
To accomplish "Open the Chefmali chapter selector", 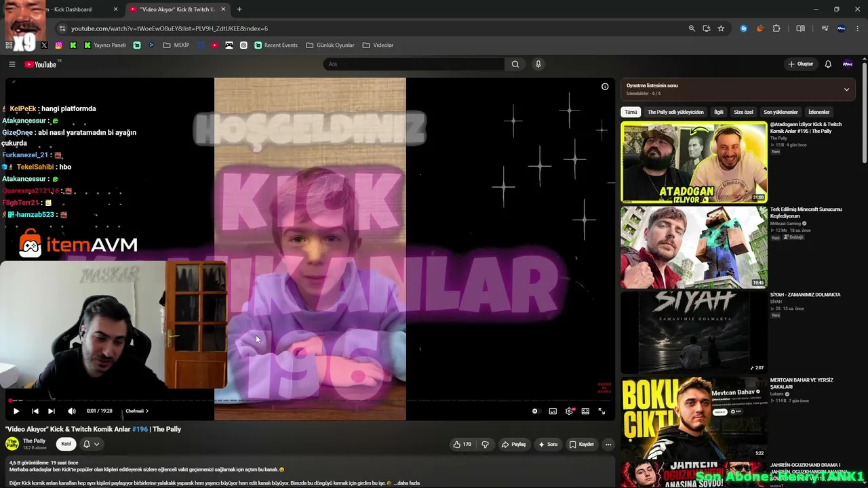I will click(136, 411).
